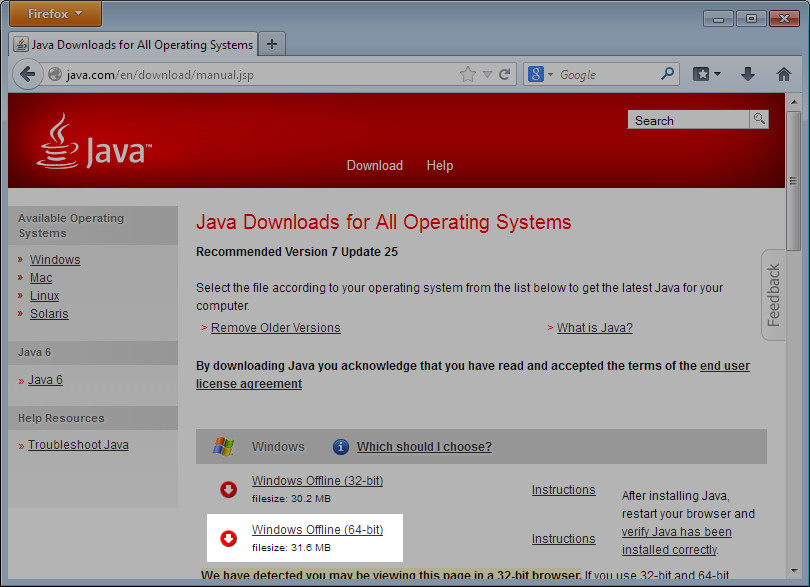Click the 'Recommended Version 7 Update 25' text
Screen dimensions: 810x587
coord(297,252)
